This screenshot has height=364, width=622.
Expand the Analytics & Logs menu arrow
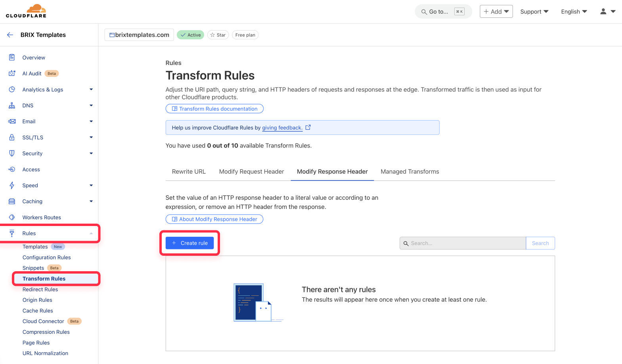[x=91, y=90]
